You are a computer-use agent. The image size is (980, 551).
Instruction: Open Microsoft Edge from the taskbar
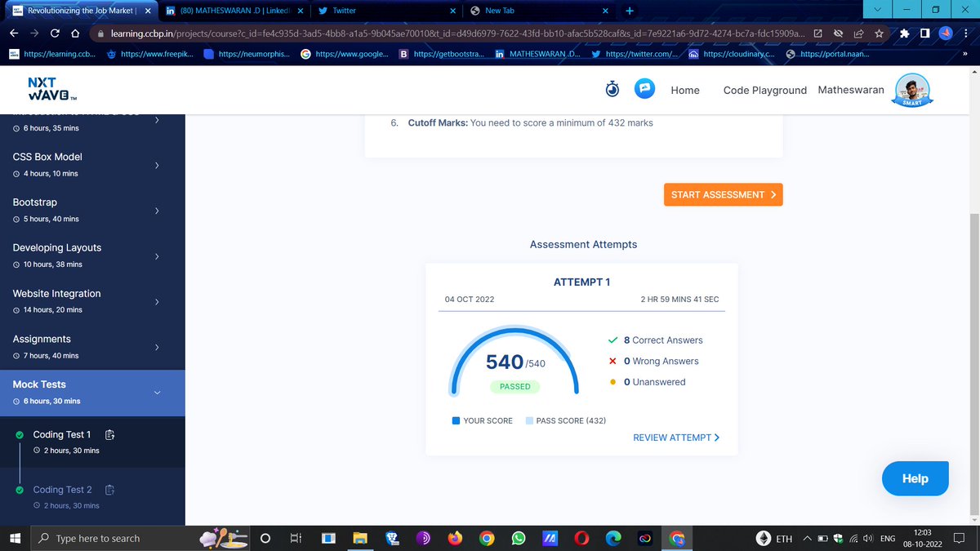tap(612, 539)
